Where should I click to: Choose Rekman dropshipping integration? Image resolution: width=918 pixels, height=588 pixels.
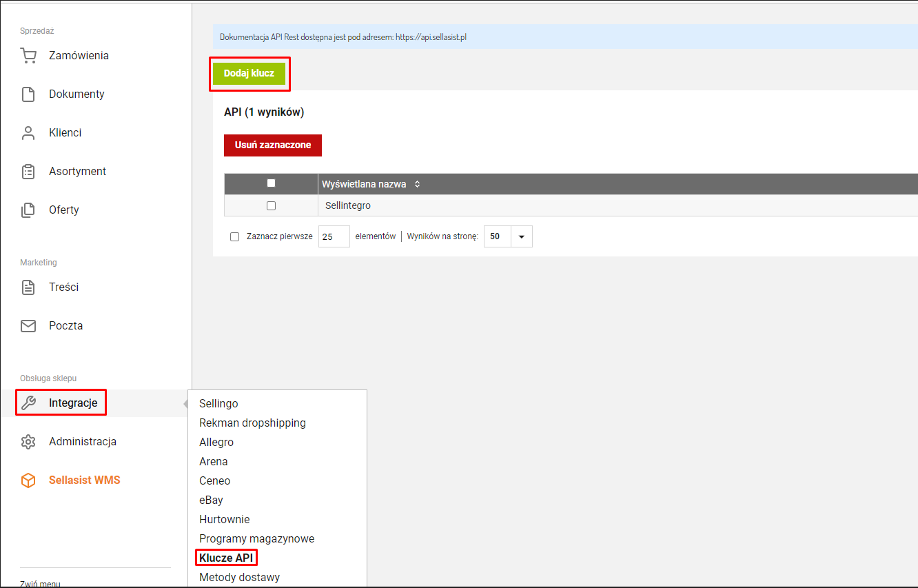click(252, 423)
